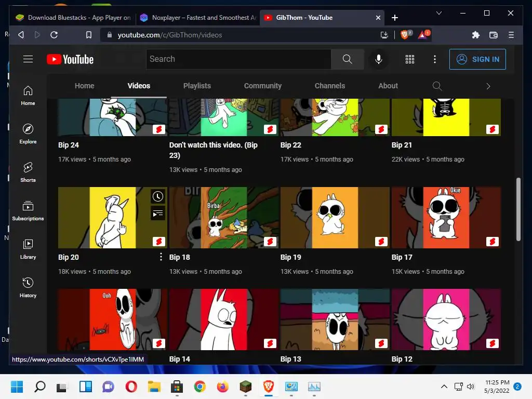This screenshot has width=532, height=399.
Task: Switch to the channel Home tab
Action: tap(85, 86)
